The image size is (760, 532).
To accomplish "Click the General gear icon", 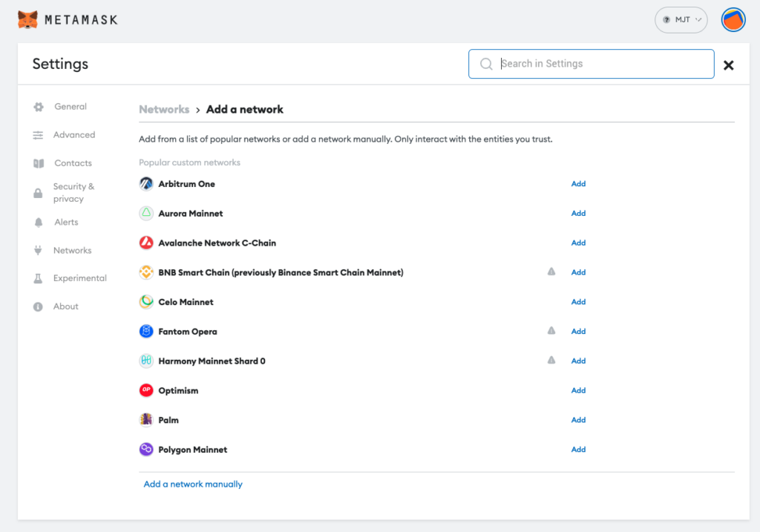I will tap(39, 107).
